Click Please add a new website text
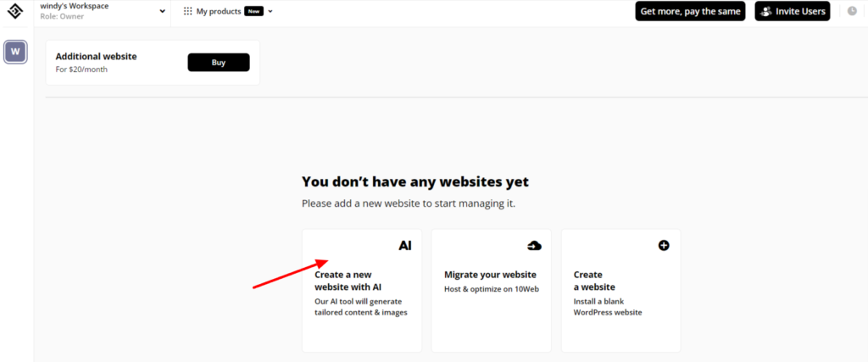Image resolution: width=868 pixels, height=362 pixels. [409, 203]
